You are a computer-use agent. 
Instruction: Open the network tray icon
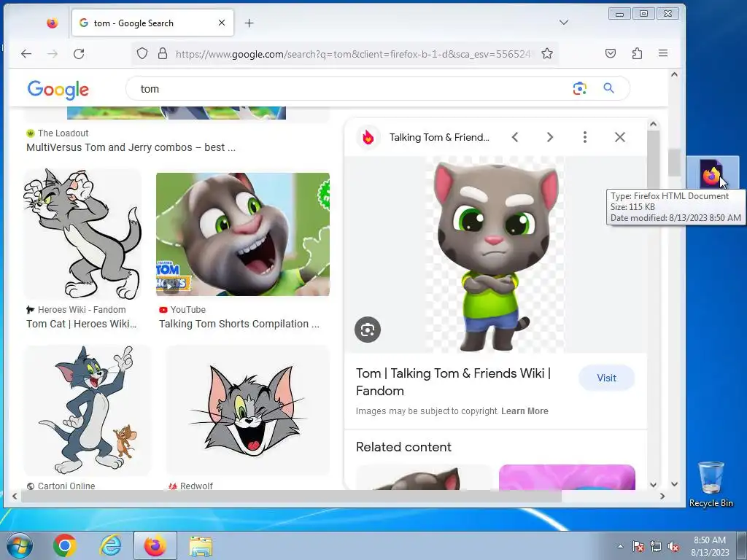click(656, 546)
